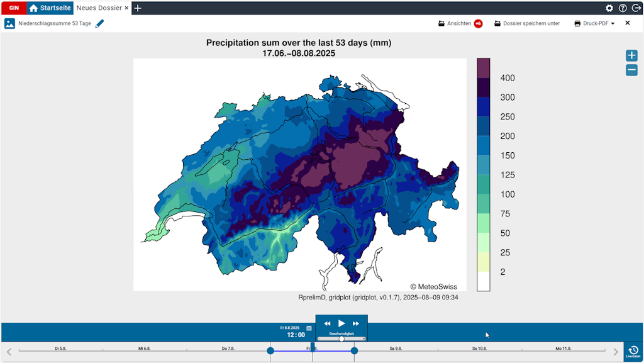
Task: Open the help question mark icon
Action: coord(623,8)
